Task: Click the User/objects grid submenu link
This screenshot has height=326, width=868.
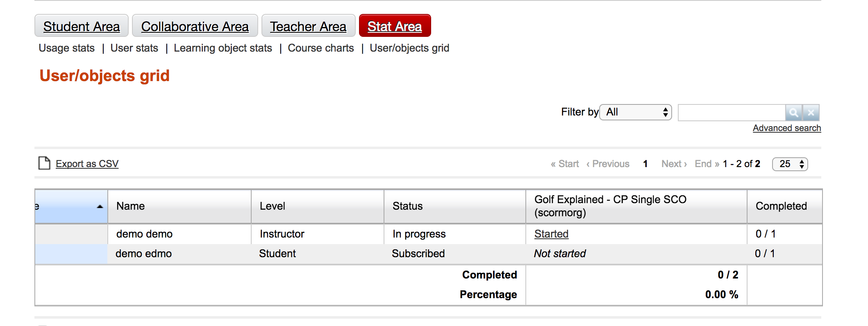Action: [x=409, y=48]
